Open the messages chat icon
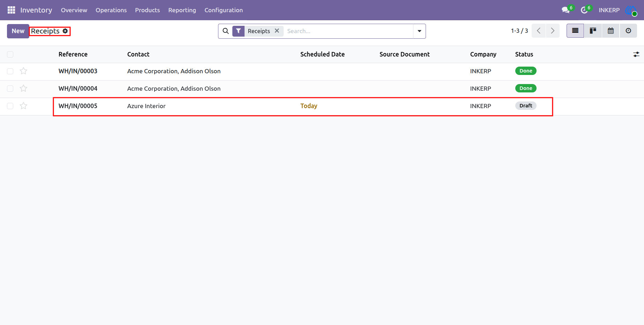Screen dimensions: 644x325 tap(566, 10)
